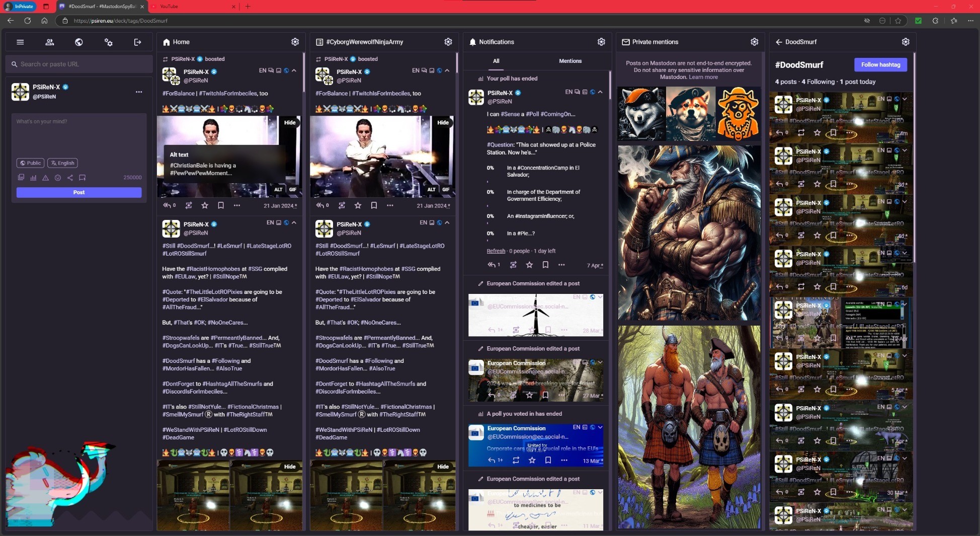This screenshot has width=980, height=536.
Task: Click the add media icon in compose toolbar
Action: 21,178
